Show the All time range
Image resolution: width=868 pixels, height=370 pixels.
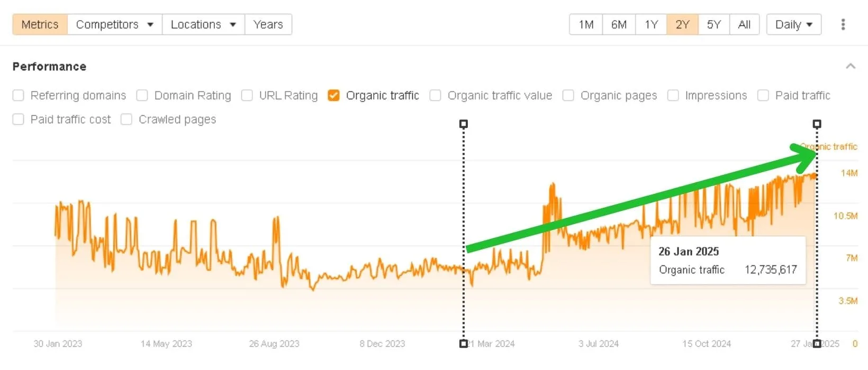pyautogui.click(x=744, y=24)
